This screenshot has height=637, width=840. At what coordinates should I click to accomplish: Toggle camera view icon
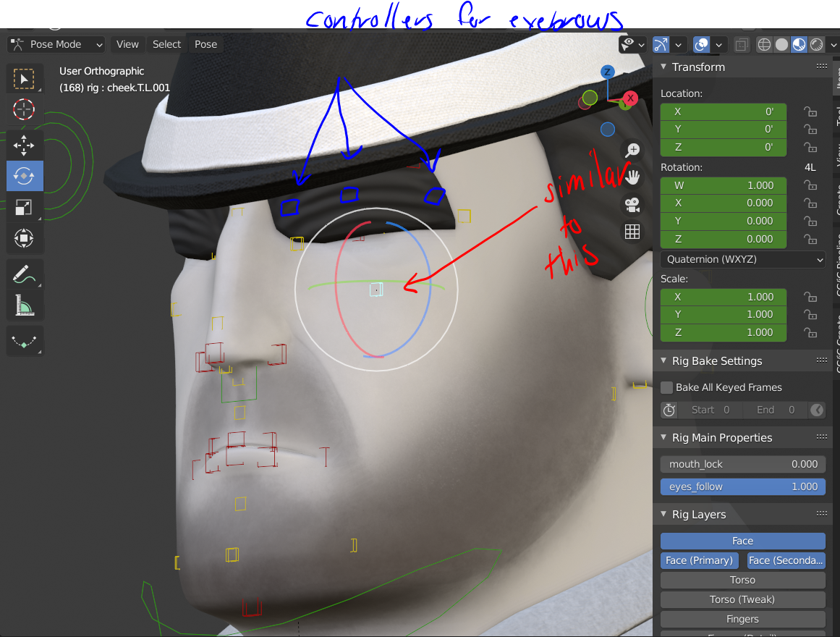click(x=632, y=205)
